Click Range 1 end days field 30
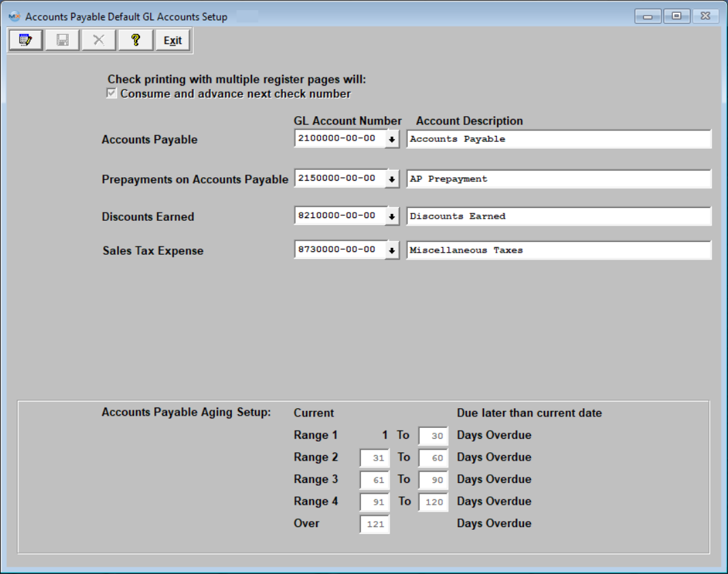 (x=433, y=435)
